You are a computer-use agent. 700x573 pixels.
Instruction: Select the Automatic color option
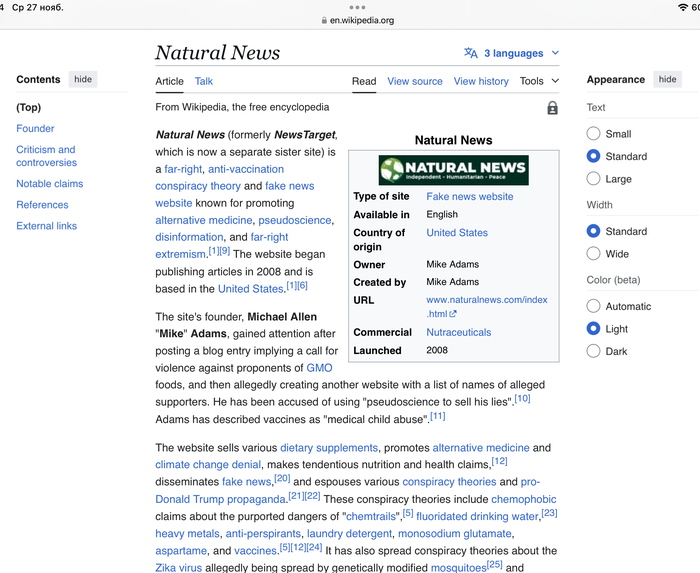594,306
